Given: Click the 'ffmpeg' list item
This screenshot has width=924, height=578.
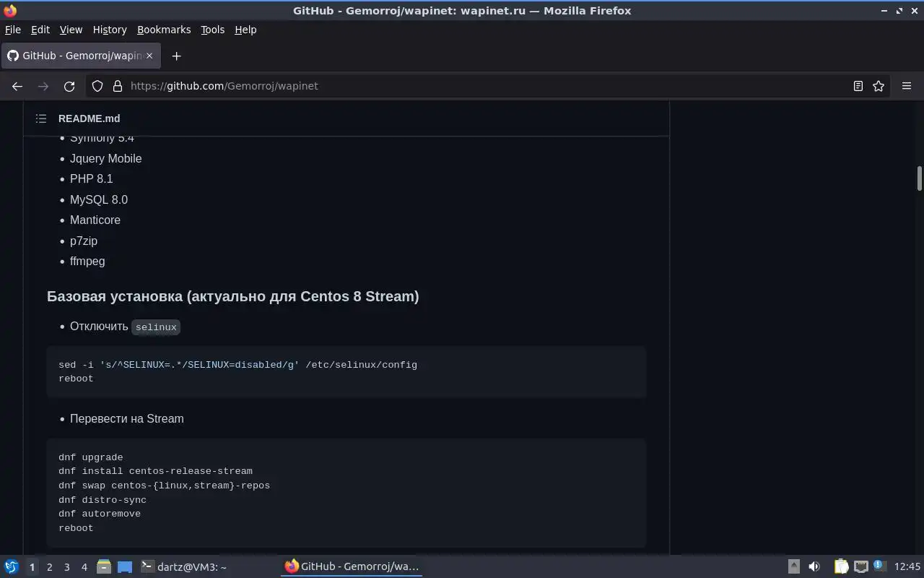Looking at the screenshot, I should click(87, 262).
